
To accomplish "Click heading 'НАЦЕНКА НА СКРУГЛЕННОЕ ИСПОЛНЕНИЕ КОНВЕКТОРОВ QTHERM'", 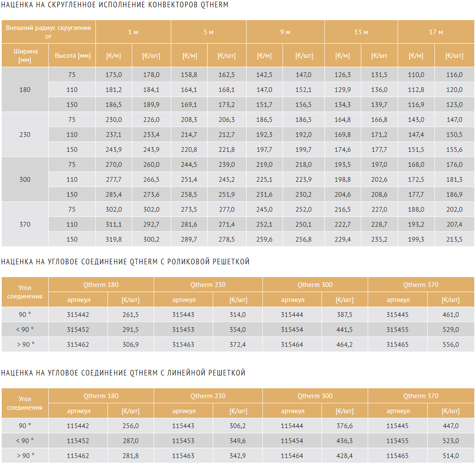I will click(115, 5).
